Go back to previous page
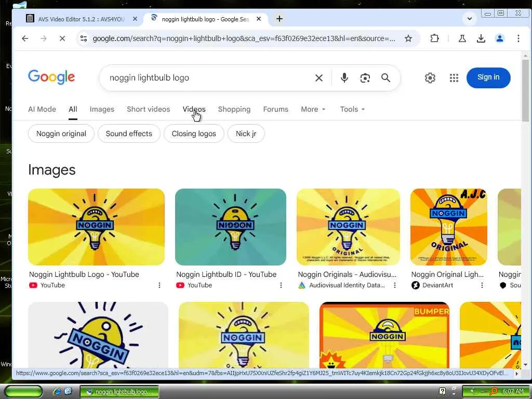This screenshot has height=399, width=532. click(25, 38)
